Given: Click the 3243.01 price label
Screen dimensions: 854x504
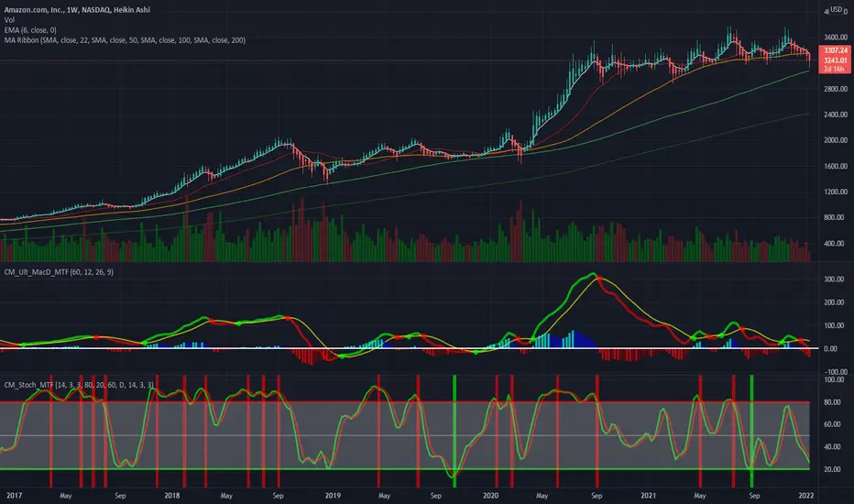Looking at the screenshot, I should point(836,60).
